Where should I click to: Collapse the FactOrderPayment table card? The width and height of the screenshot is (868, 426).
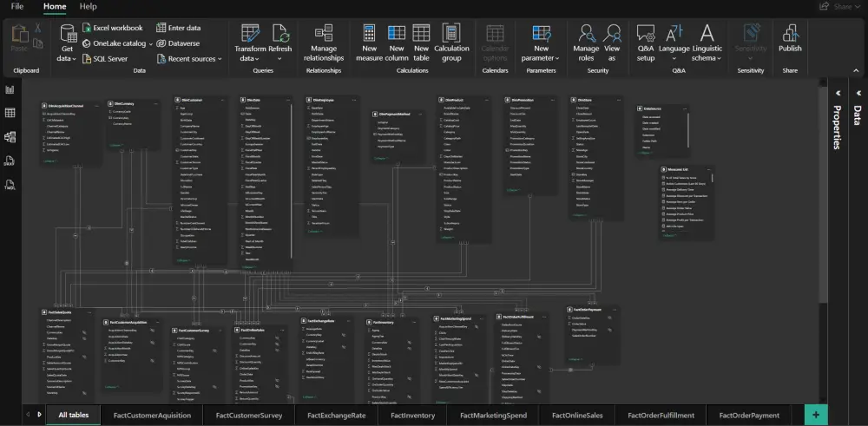coord(575,359)
